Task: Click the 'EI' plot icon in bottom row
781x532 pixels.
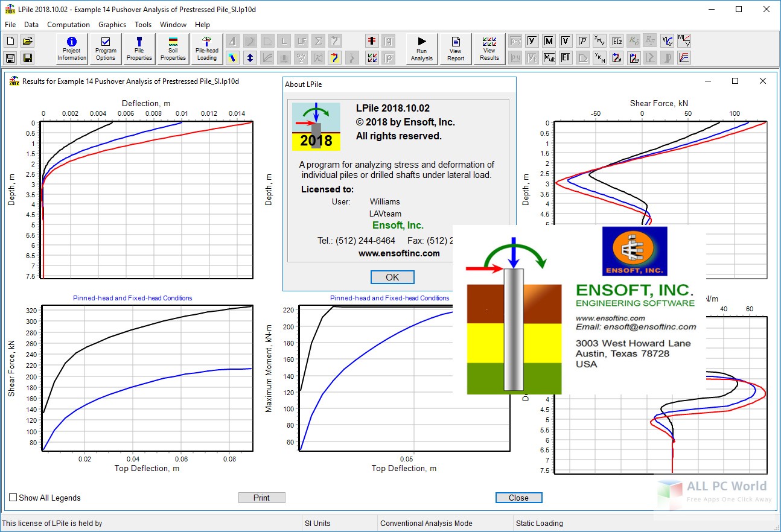Action: (x=566, y=58)
